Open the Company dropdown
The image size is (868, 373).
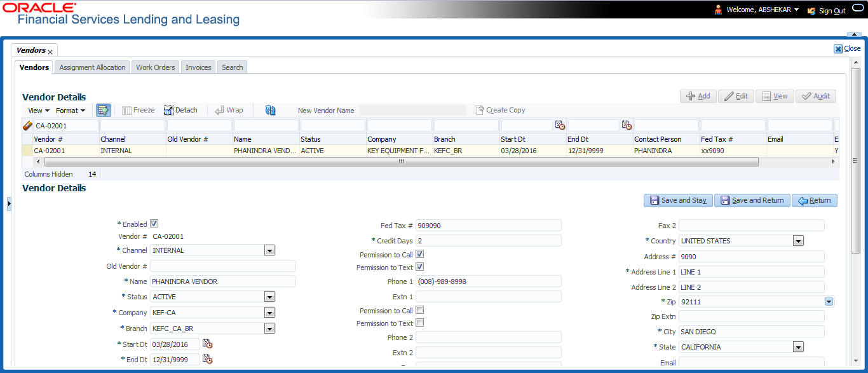pos(269,313)
